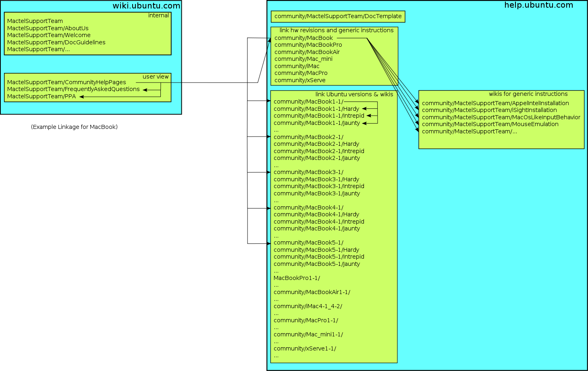The image size is (588, 371).
Task: Select community/MacBook1-1/Jaunty entry
Action: [x=317, y=123]
